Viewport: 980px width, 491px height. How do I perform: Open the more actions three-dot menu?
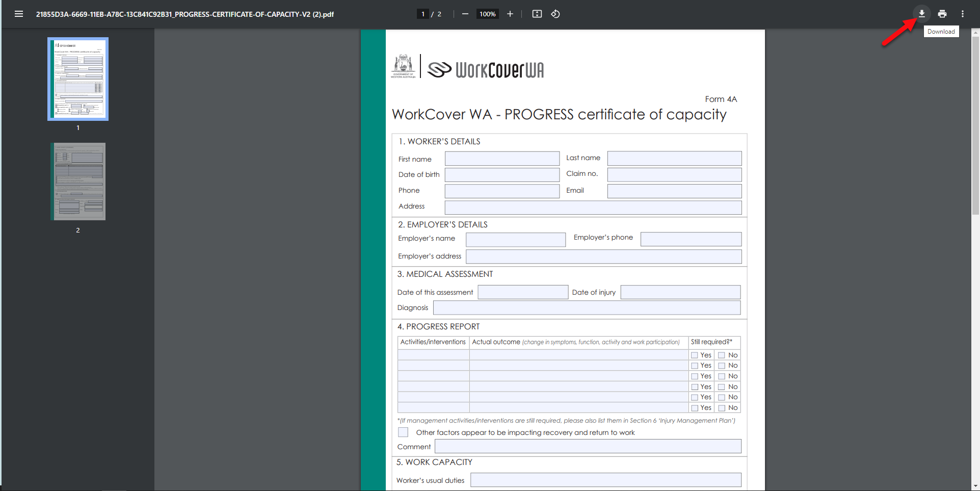pyautogui.click(x=963, y=14)
